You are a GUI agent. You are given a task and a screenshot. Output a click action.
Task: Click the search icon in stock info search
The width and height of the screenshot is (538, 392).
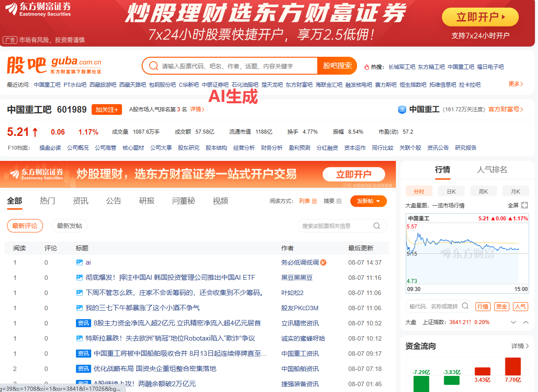[377, 226]
